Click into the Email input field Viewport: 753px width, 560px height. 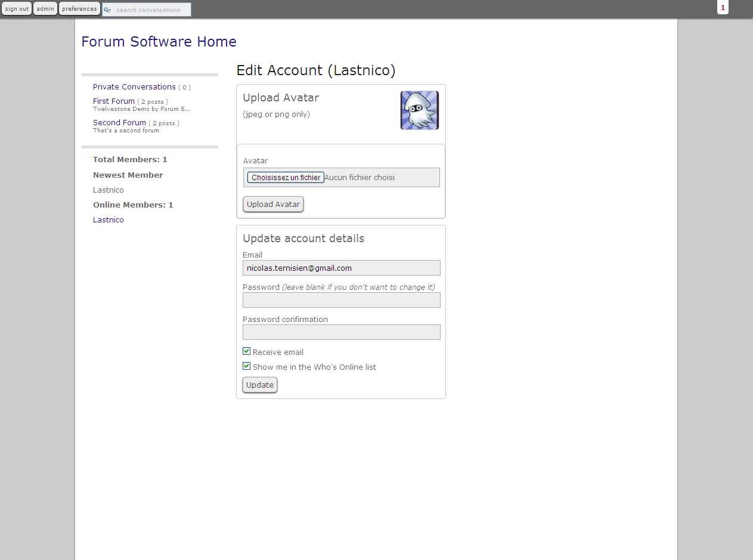click(341, 268)
